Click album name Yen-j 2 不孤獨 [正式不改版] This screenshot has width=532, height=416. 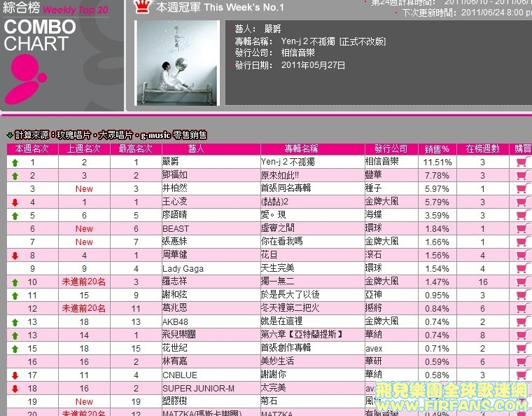point(333,41)
